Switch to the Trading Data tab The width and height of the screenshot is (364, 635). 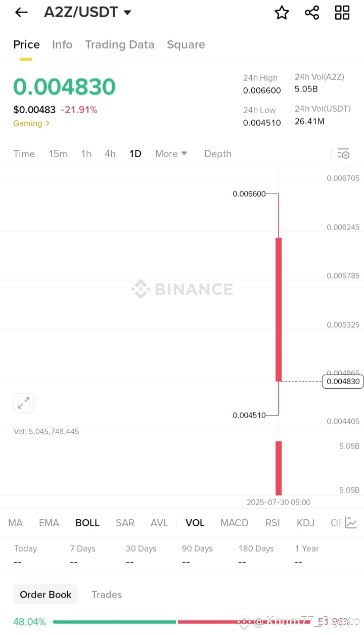pyautogui.click(x=119, y=44)
